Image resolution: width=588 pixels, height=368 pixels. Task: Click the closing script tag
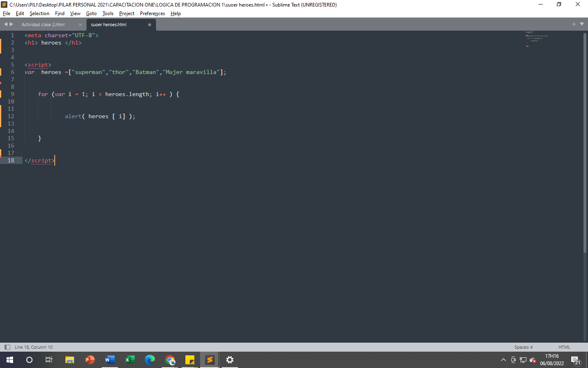pos(40,160)
